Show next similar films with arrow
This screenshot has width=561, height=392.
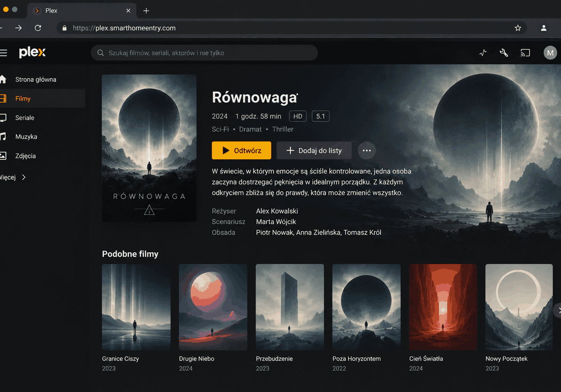[558, 310]
